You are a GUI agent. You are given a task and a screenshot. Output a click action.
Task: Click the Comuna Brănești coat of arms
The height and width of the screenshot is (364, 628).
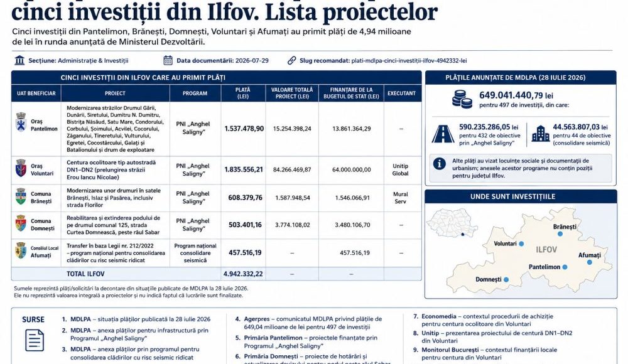click(21, 196)
